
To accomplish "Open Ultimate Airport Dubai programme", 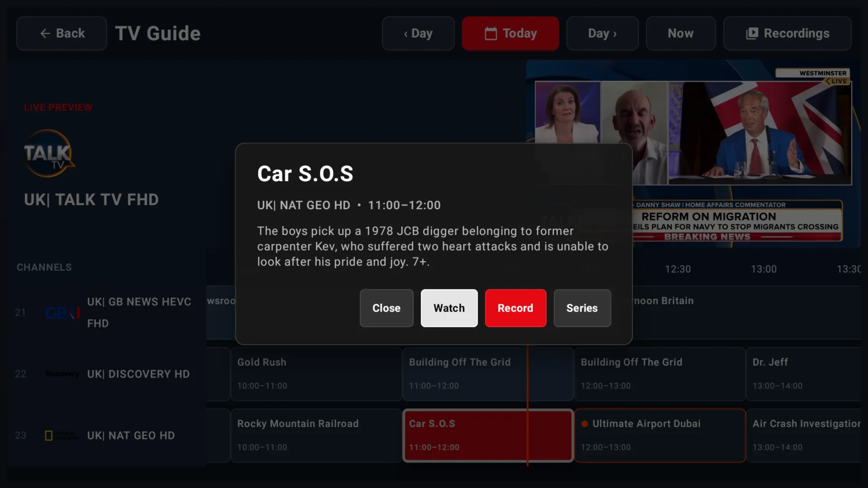I will coord(660,436).
